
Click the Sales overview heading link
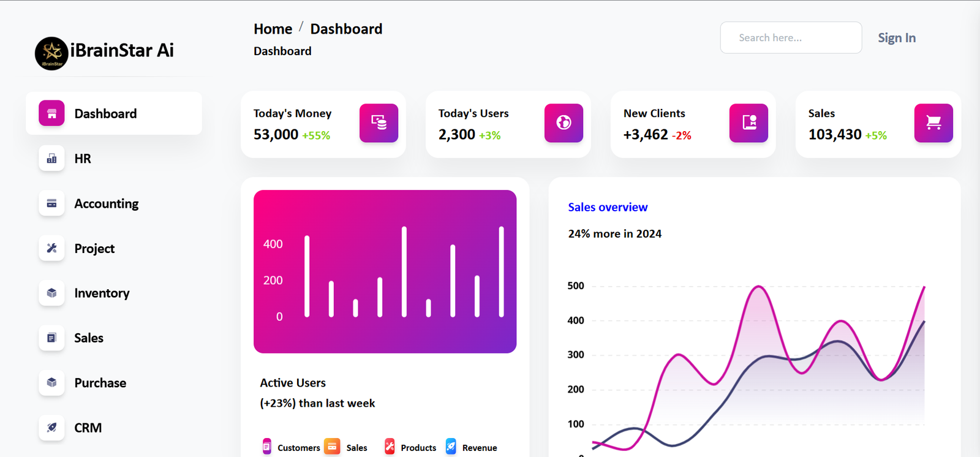[608, 207]
